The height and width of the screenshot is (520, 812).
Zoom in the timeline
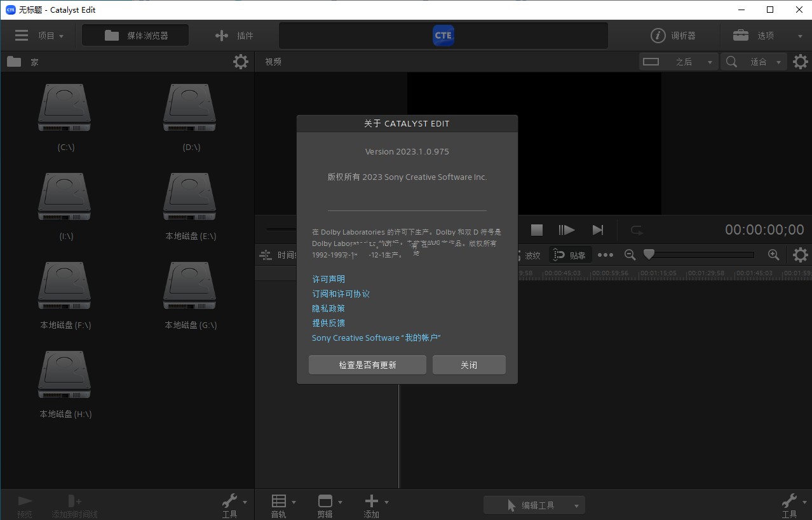[x=773, y=255]
